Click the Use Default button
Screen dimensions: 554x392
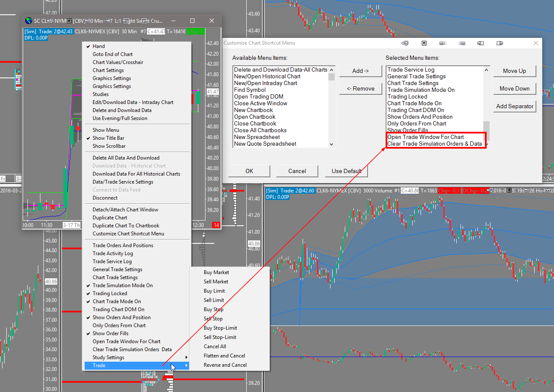pos(346,171)
